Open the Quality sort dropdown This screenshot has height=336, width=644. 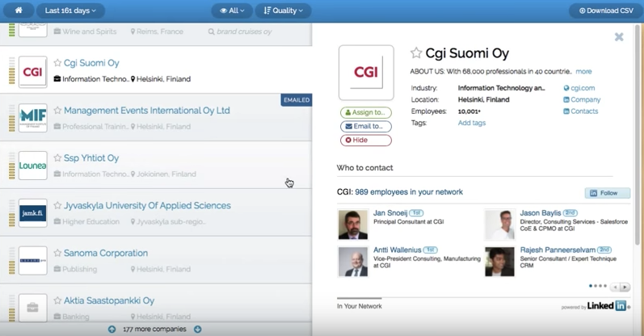pyautogui.click(x=283, y=10)
